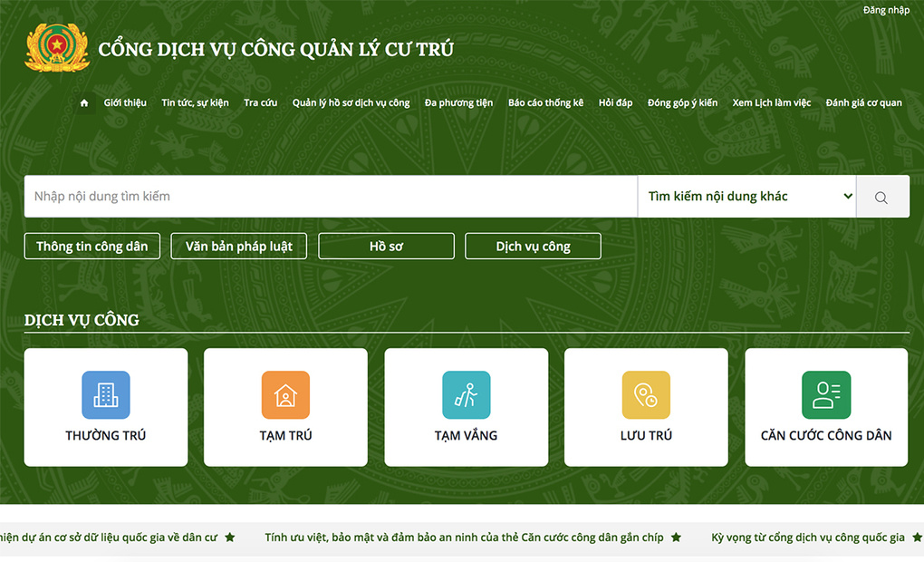
Task: Open Quản lý hồ sơ dịch vụ công
Action: click(x=351, y=102)
